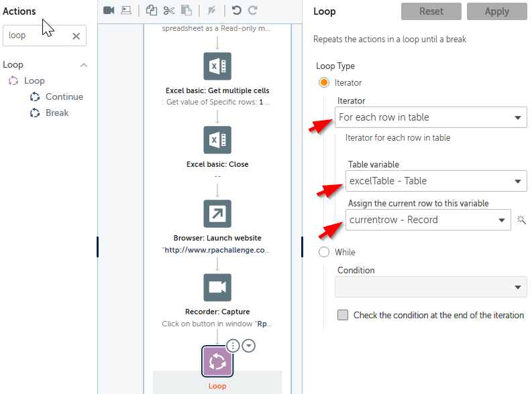Collapse the Loop category in Actions panel

pyautogui.click(x=84, y=65)
